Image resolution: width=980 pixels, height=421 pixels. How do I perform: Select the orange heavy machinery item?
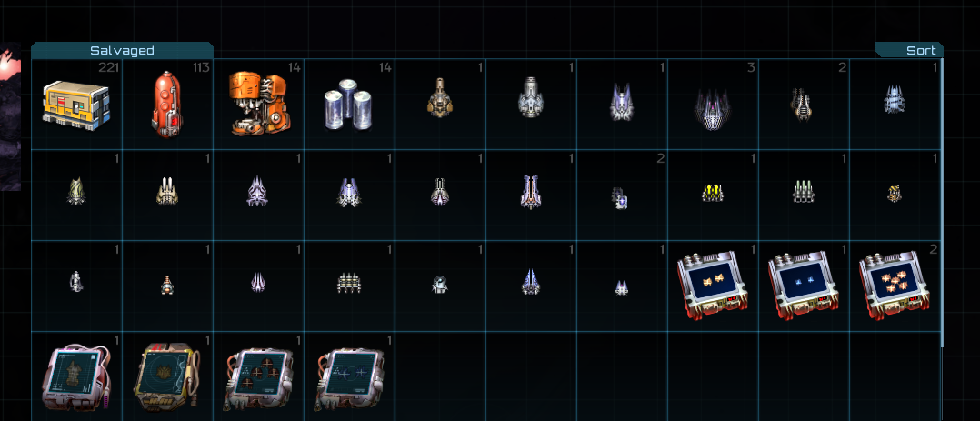(x=257, y=103)
